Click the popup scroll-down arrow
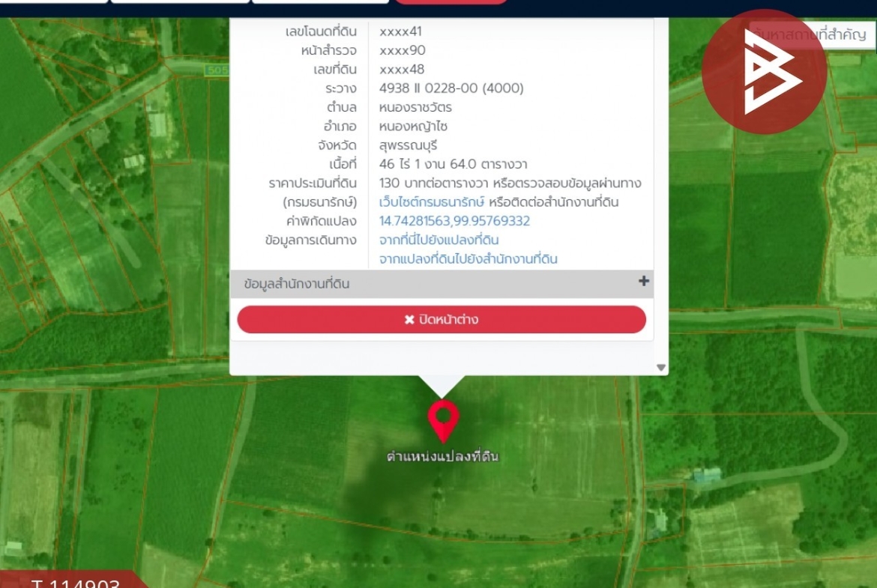Viewport: 877px width, 588px height. click(661, 368)
